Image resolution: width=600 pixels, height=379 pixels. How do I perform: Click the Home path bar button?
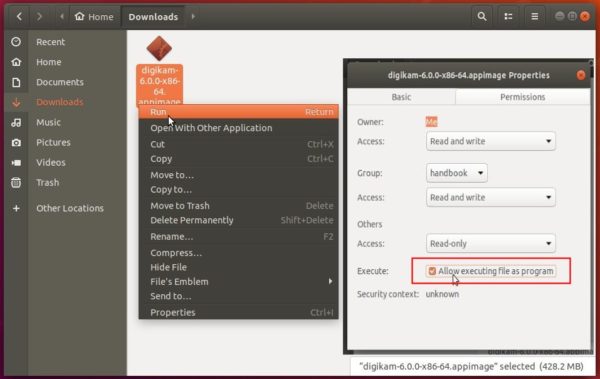(94, 16)
